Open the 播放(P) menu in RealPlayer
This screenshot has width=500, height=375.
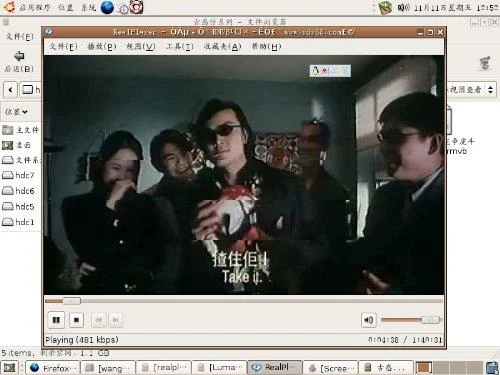[102, 46]
